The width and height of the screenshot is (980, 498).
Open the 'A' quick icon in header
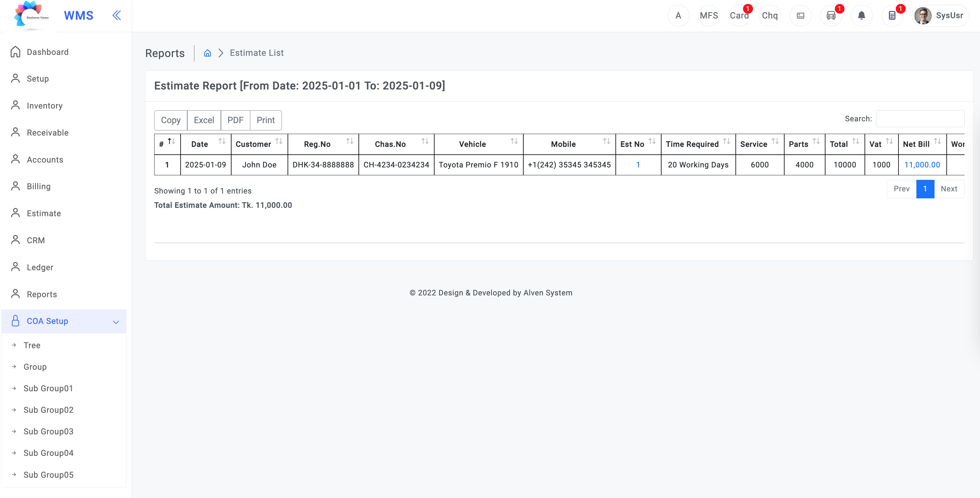[x=678, y=15]
